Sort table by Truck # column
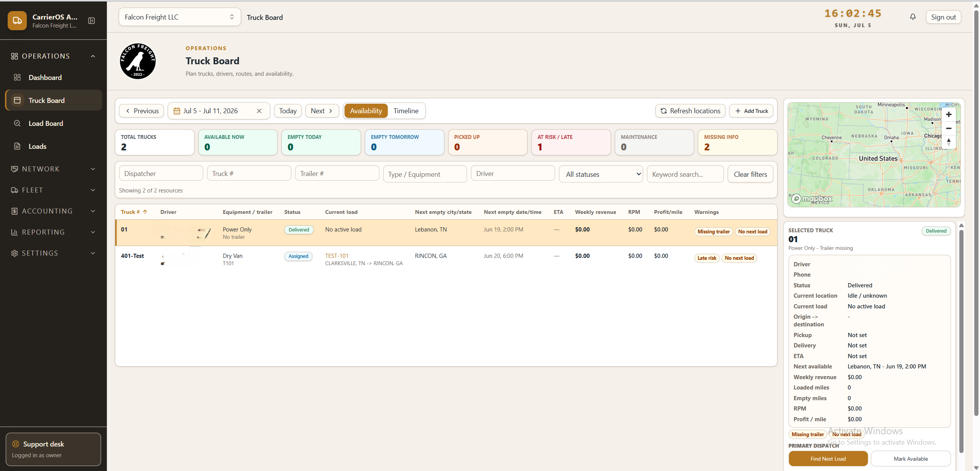The height and width of the screenshot is (471, 980). point(134,212)
